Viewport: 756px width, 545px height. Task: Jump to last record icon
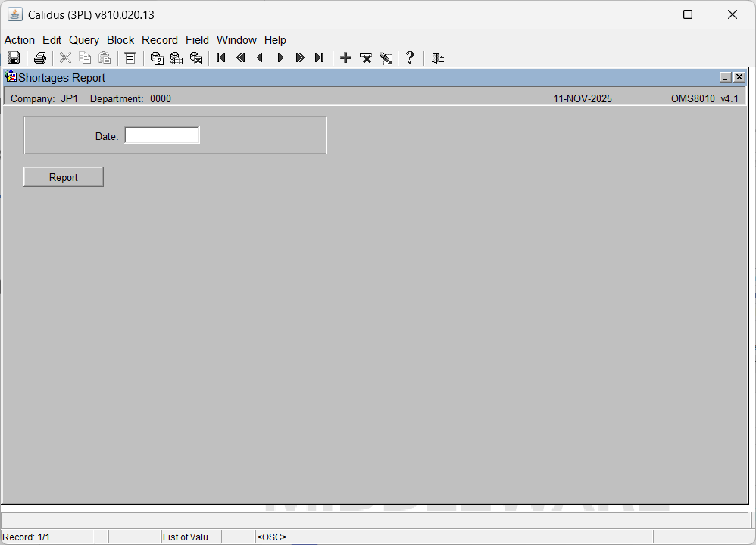click(x=320, y=58)
